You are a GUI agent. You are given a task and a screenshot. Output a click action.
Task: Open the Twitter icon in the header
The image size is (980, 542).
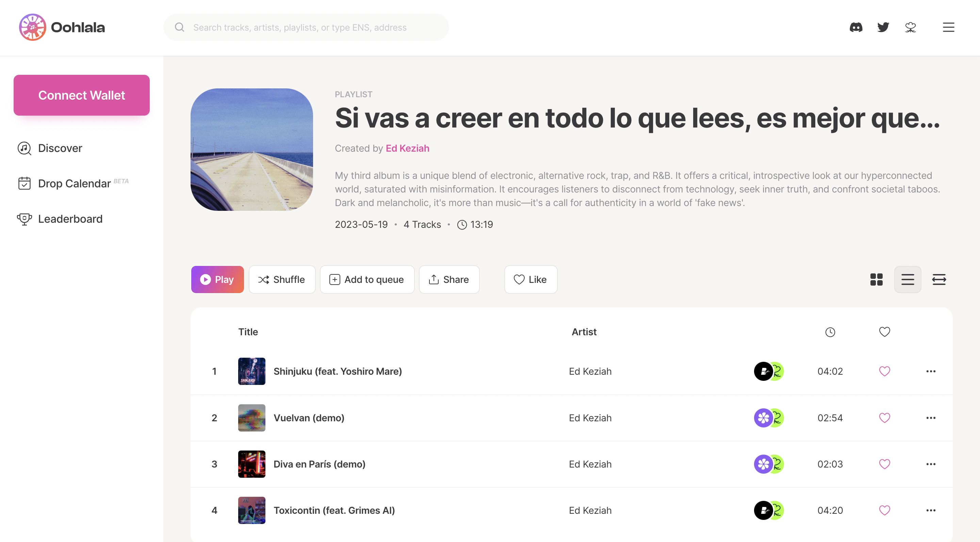click(x=883, y=27)
